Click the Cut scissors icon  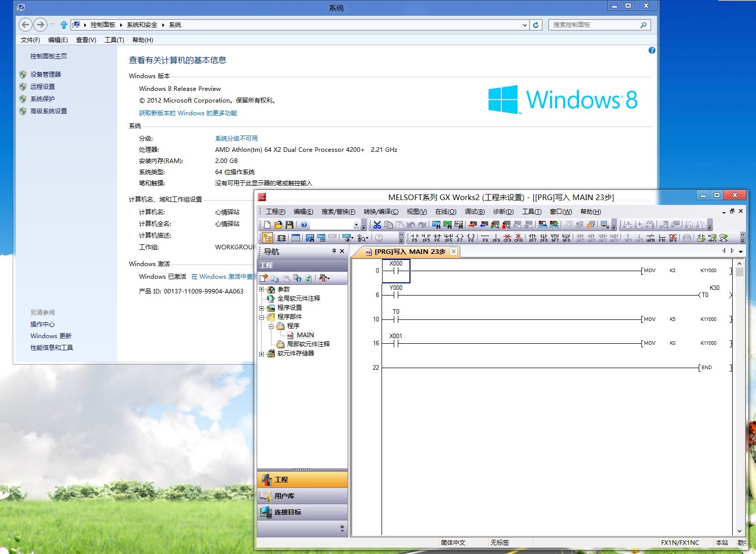point(377,224)
